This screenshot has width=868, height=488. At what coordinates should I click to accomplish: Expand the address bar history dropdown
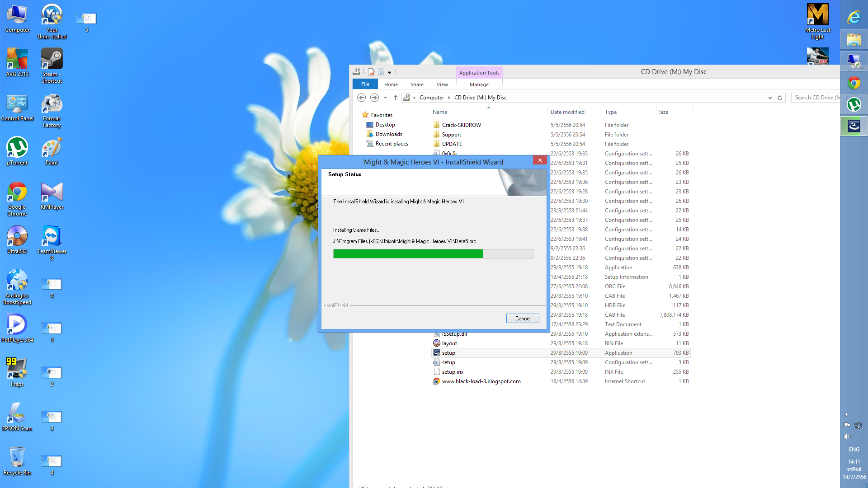pos(770,98)
